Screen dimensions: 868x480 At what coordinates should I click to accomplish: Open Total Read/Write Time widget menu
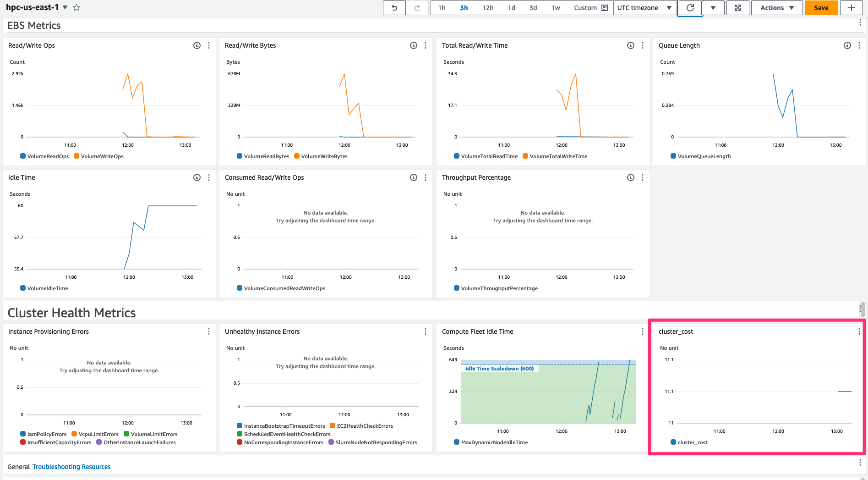643,45
